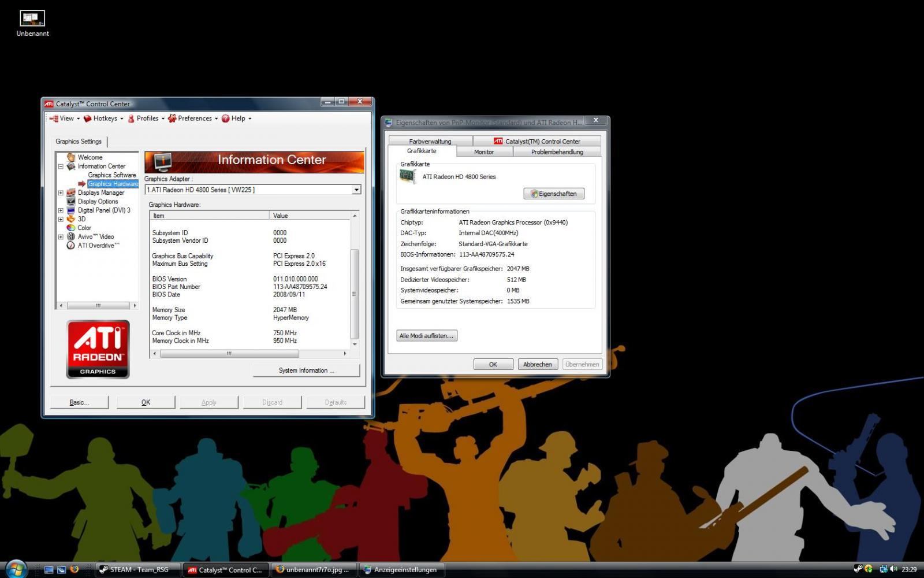Image resolution: width=924 pixels, height=578 pixels.
Task: Switch to the Problembehandlung tab
Action: point(557,152)
